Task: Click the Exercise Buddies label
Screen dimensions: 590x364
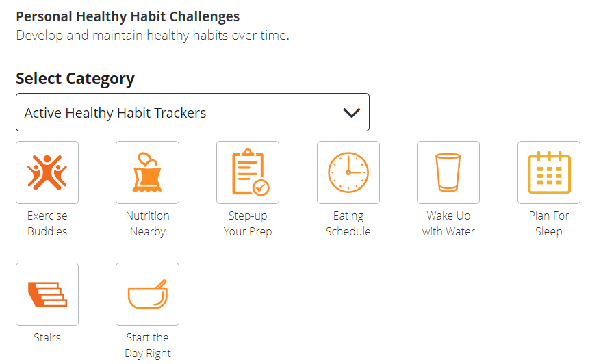Action: tap(47, 224)
